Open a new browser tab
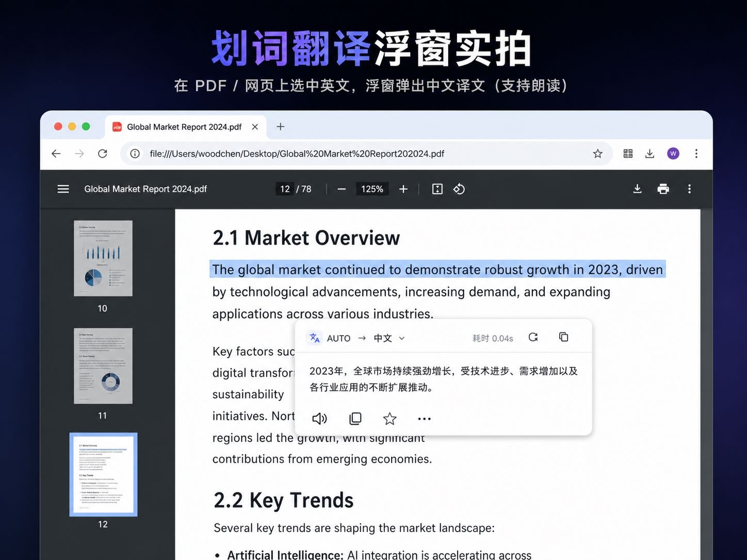The image size is (747, 560). pyautogui.click(x=280, y=126)
